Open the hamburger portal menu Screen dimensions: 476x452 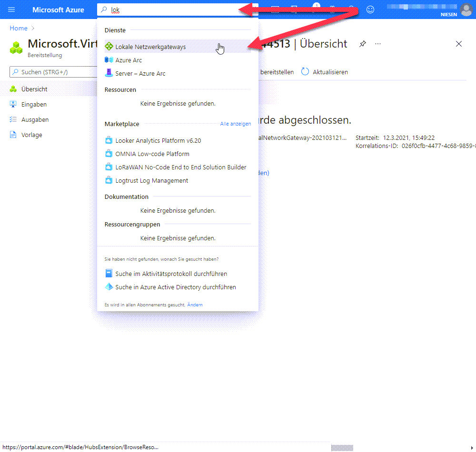point(11,10)
